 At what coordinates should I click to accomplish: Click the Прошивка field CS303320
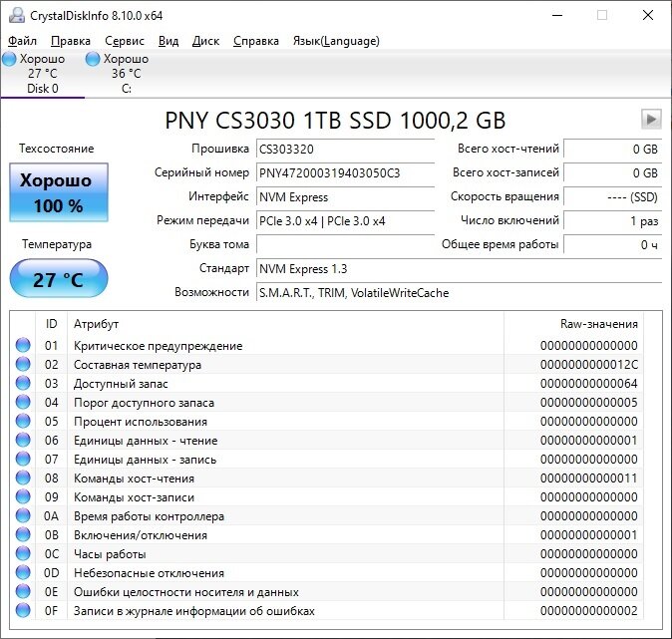[345, 150]
